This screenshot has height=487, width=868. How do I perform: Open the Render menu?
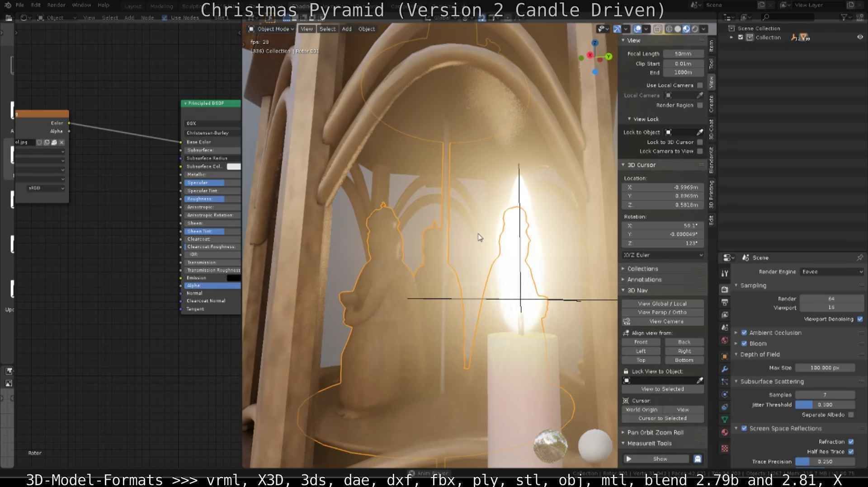pyautogui.click(x=56, y=5)
